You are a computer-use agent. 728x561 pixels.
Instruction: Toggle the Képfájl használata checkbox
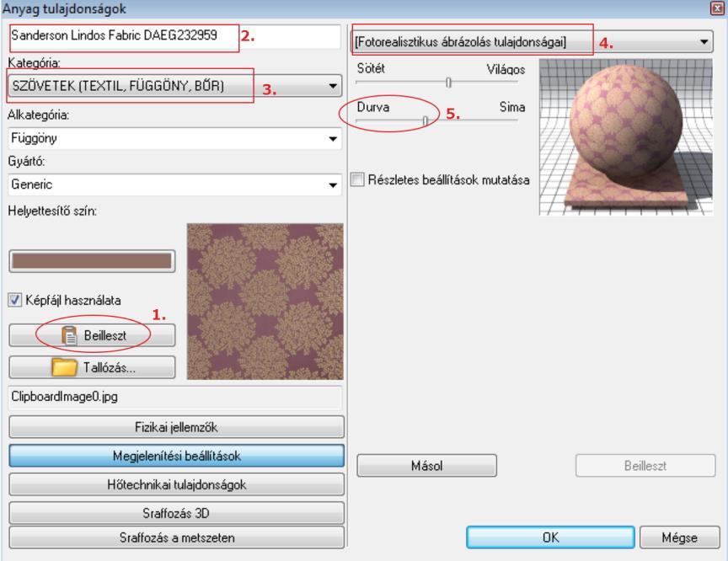(15, 300)
